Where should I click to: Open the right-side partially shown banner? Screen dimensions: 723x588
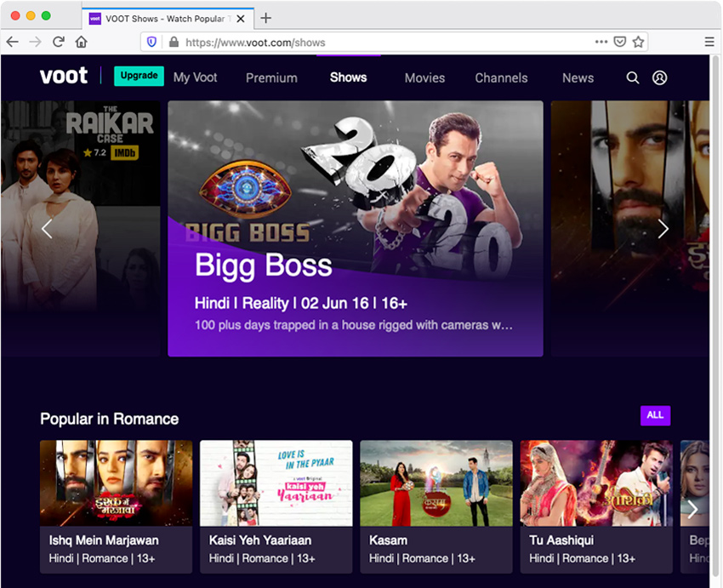tap(629, 229)
